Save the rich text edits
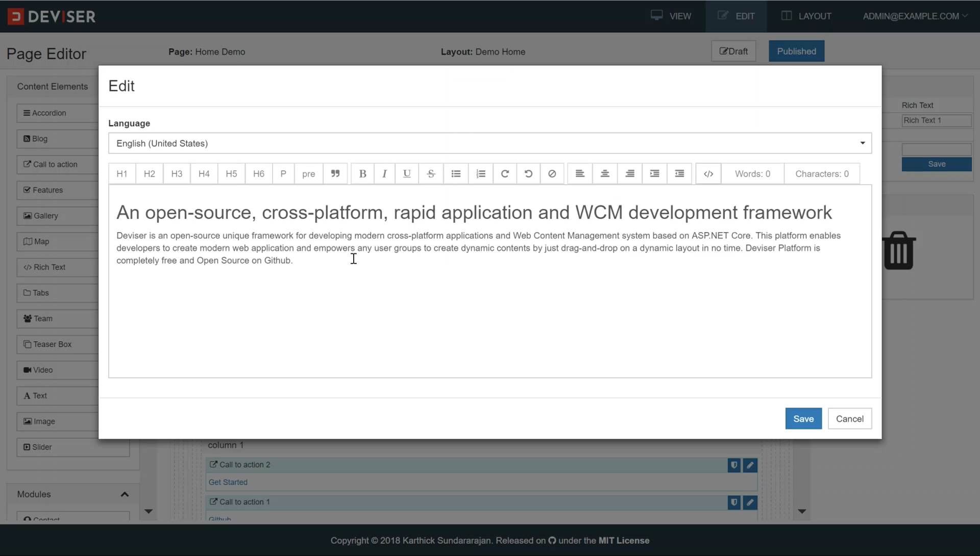980x556 pixels. pyautogui.click(x=803, y=419)
